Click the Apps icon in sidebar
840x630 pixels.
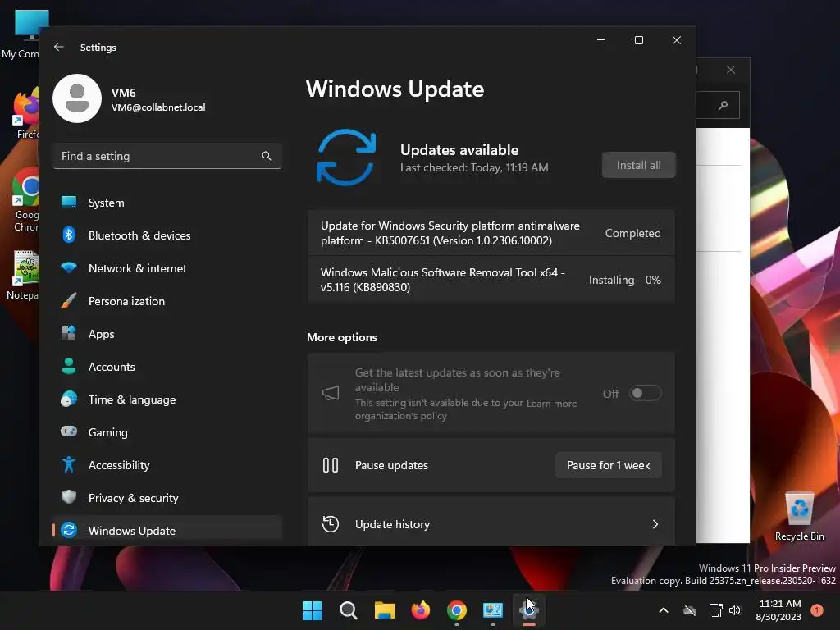click(69, 333)
